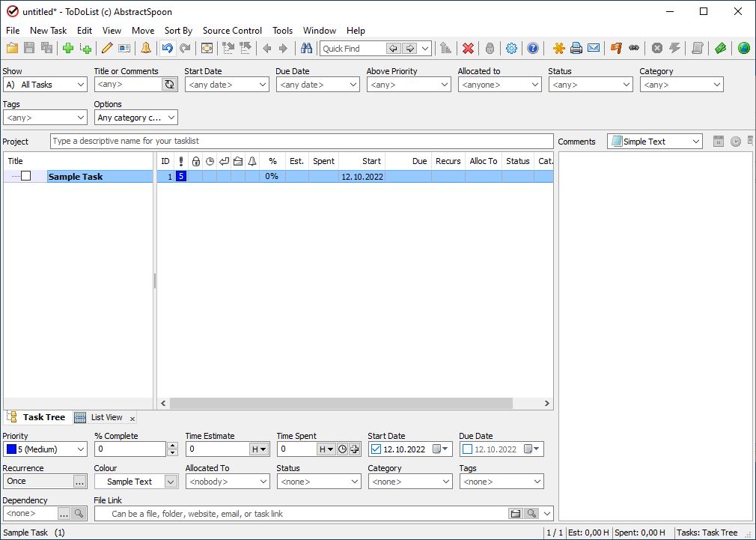Open the Start Date filter dropdown
Image resolution: width=756 pixels, height=540 pixels.
pos(227,85)
